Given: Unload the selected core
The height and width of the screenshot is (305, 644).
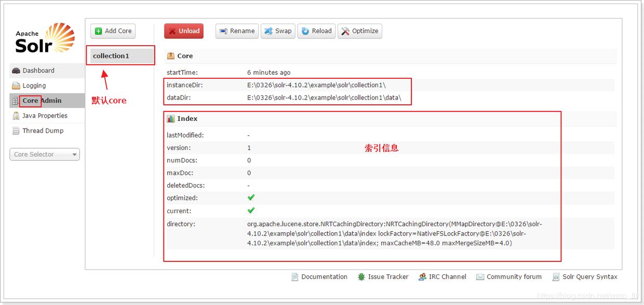Looking at the screenshot, I should click(x=184, y=31).
